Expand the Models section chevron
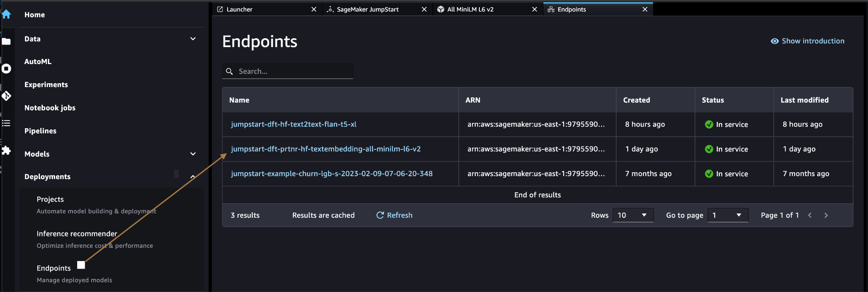The width and height of the screenshot is (868, 292). (193, 154)
